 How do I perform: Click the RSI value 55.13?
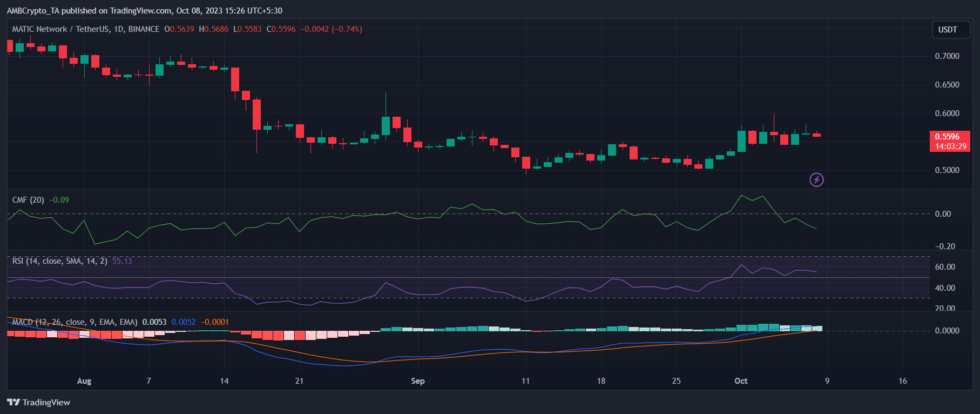click(122, 261)
